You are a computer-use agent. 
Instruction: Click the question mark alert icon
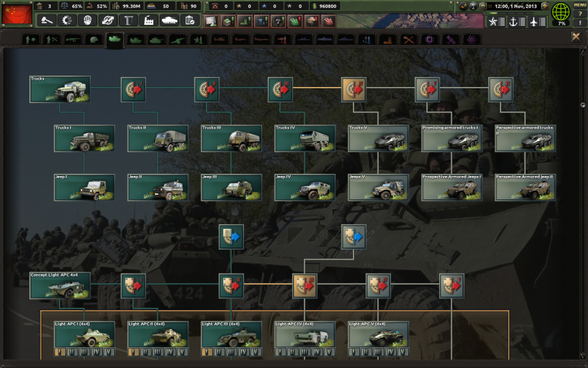(278, 21)
